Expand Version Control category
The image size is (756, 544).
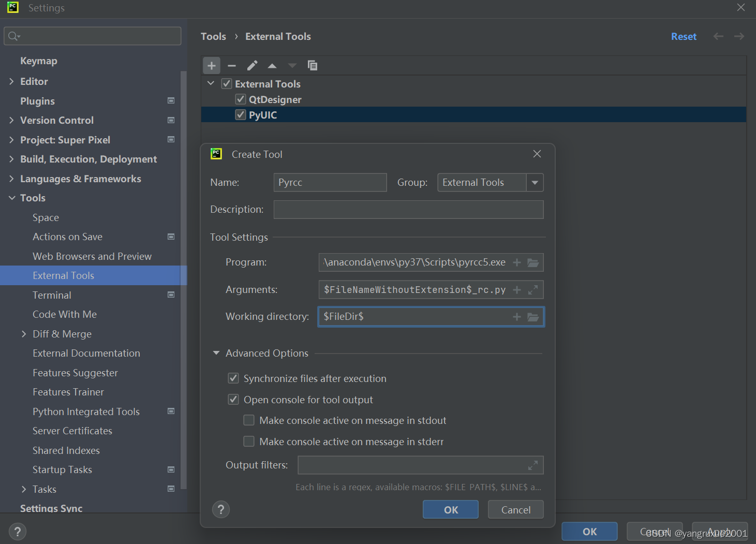pos(11,120)
